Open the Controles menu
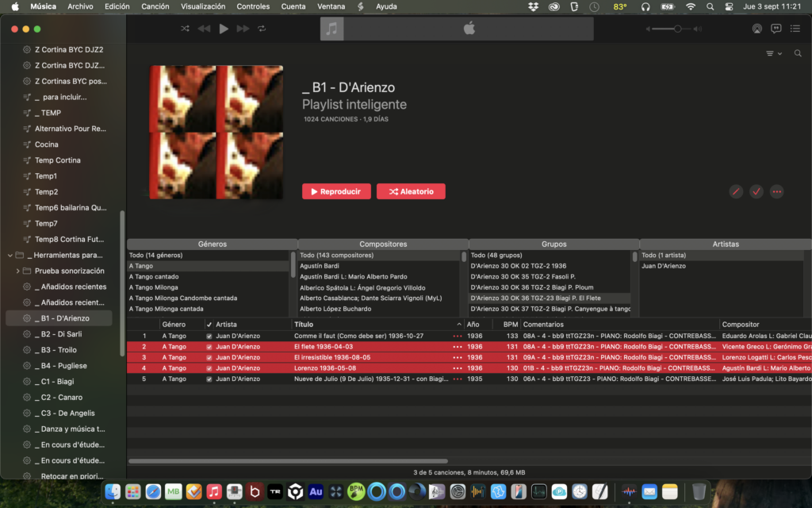812x508 pixels. pyautogui.click(x=253, y=6)
